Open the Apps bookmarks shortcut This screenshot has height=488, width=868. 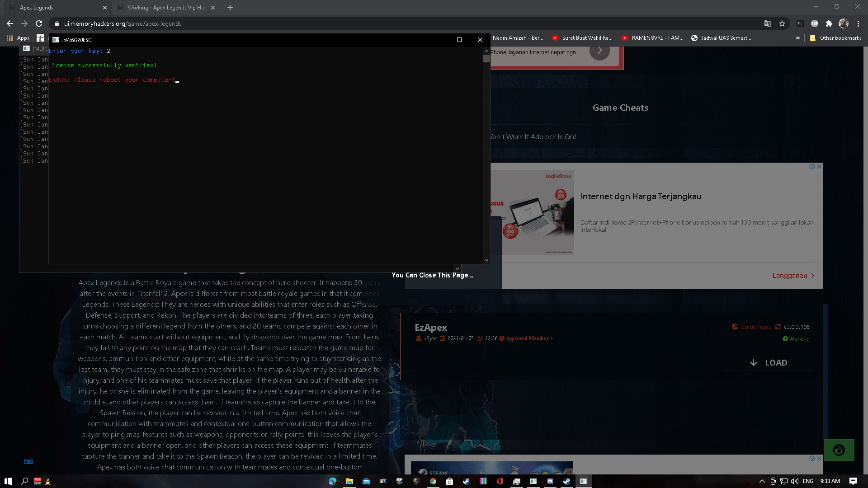pos(18,38)
